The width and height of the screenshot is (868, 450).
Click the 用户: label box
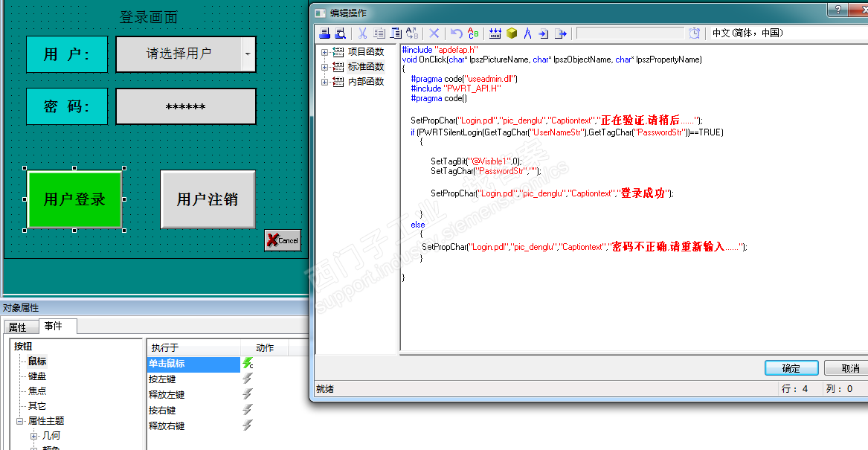[67, 54]
